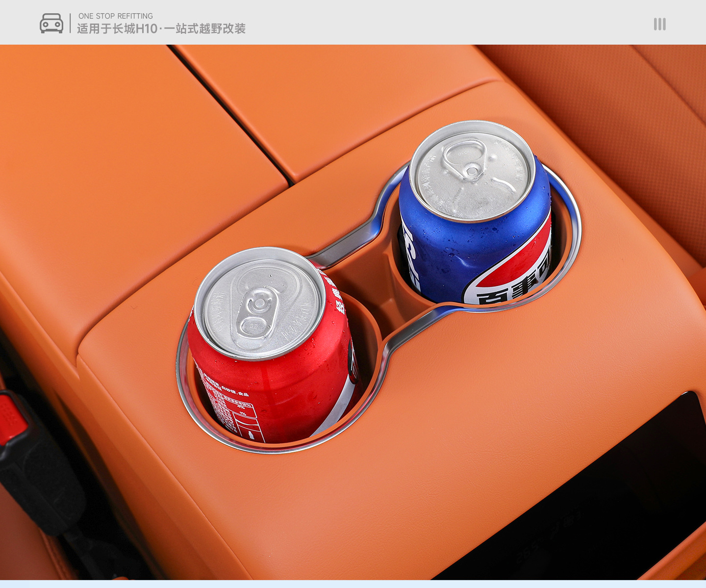
Task: Click the car icon in the header
Action: click(x=51, y=23)
